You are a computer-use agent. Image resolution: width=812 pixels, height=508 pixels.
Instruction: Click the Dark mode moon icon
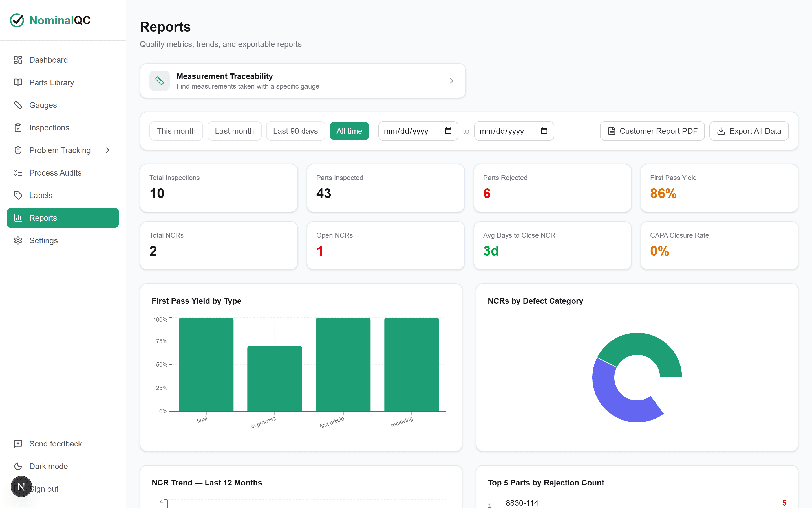[x=18, y=466]
